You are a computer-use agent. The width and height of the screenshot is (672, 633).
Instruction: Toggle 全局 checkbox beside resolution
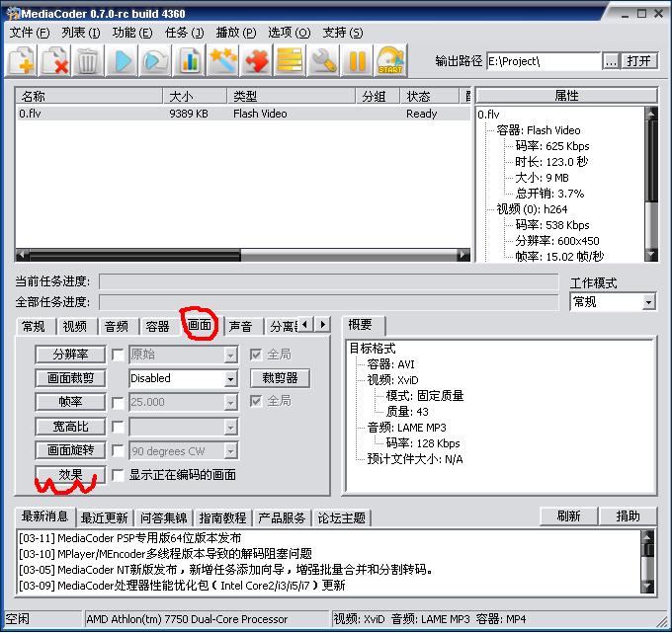coord(256,355)
